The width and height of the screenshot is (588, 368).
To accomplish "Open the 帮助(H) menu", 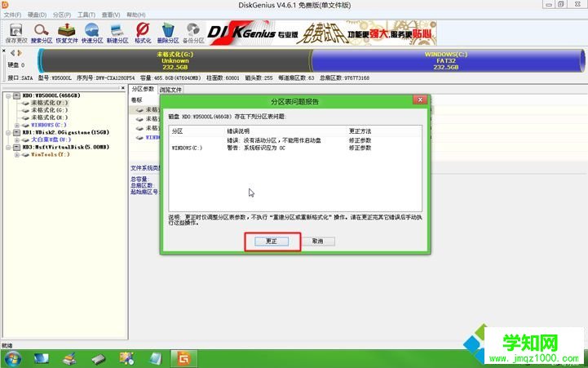I will (135, 15).
